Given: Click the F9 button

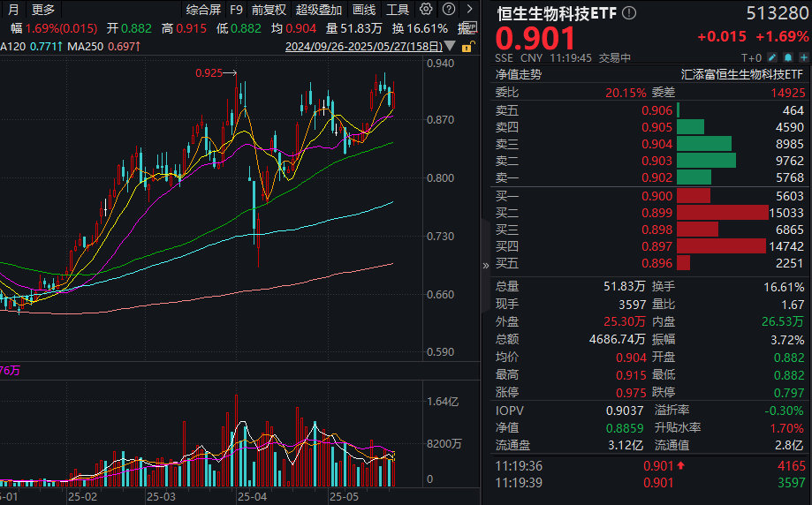Looking at the screenshot, I should (236, 10).
